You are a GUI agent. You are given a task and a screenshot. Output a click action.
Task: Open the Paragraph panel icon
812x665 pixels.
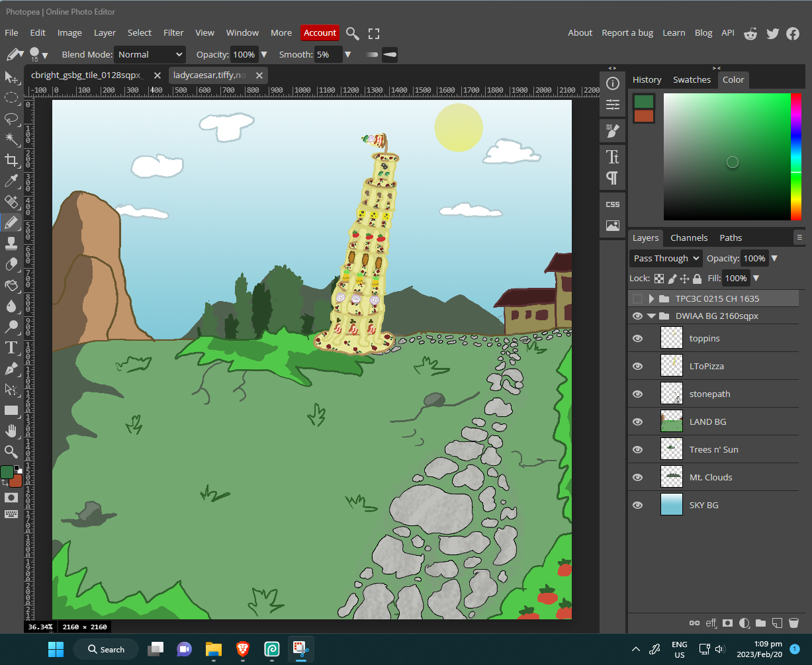(613, 178)
